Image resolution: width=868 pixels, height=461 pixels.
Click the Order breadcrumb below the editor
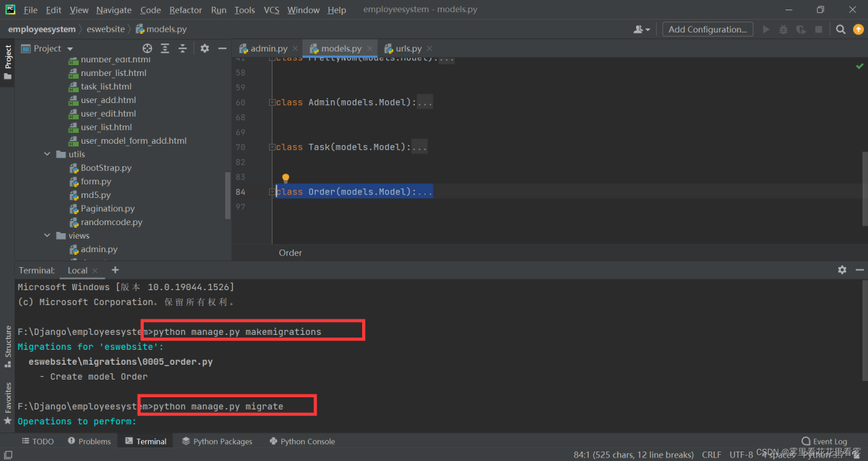pos(290,252)
